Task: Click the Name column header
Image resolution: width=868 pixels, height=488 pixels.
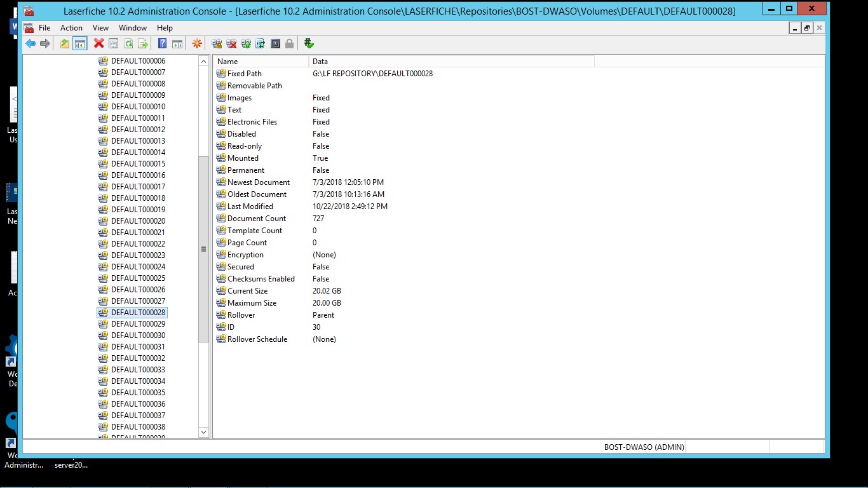Action: 261,62
